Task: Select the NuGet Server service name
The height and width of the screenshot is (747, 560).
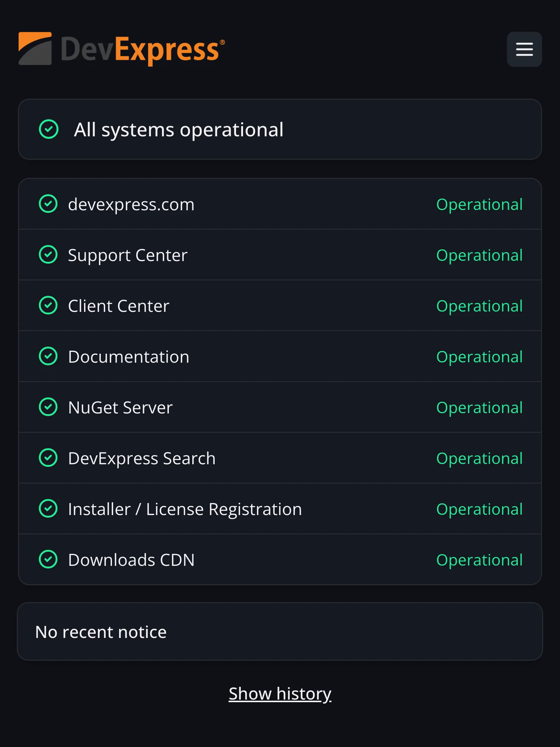Action: (x=120, y=408)
